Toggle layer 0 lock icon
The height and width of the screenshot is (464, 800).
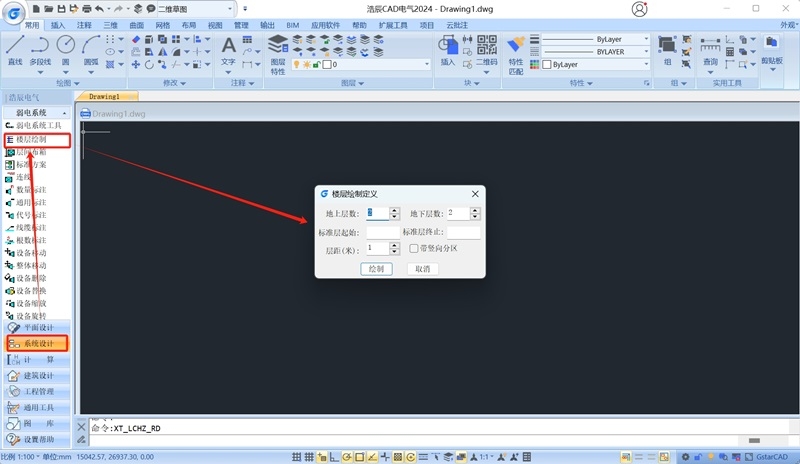(x=317, y=64)
